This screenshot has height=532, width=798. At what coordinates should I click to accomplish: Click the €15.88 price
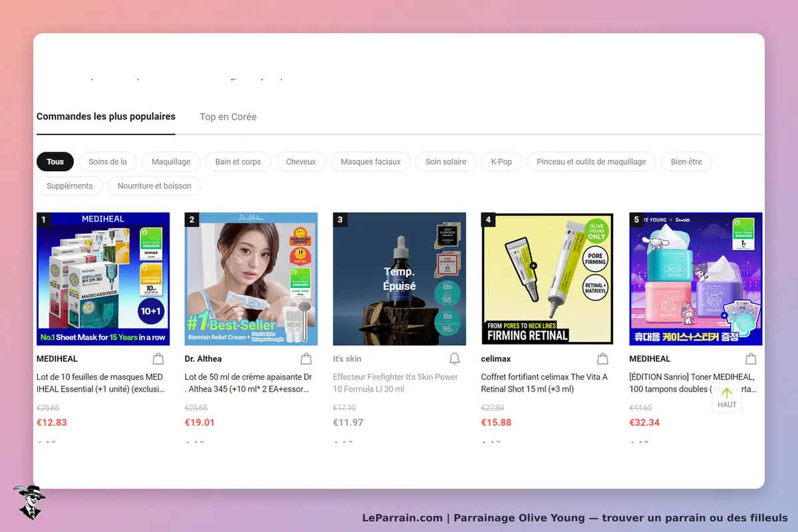pos(496,422)
